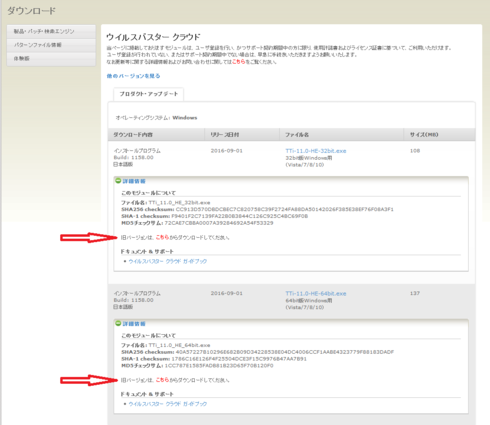This screenshot has height=425, width=490.
Task: Click Build: 1158.00 text in 32bit row
Action: [134, 157]
